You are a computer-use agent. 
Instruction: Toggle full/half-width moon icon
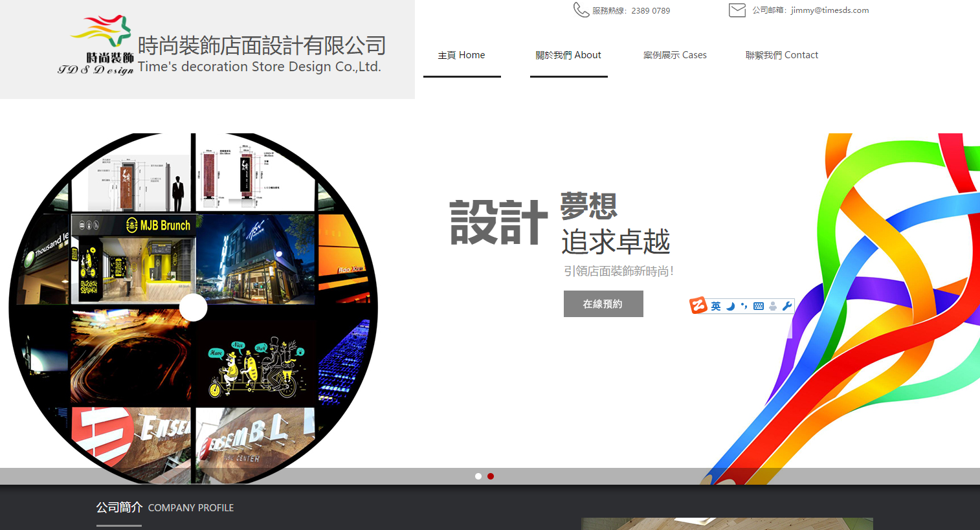click(730, 305)
